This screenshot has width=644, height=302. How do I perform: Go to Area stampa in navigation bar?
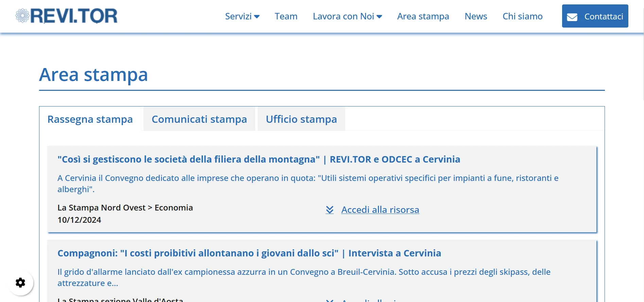click(423, 16)
